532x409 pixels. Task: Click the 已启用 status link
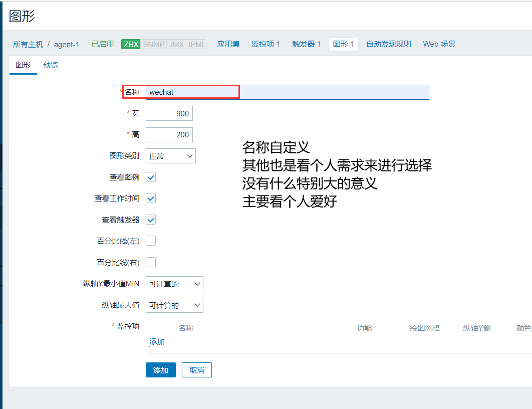(x=103, y=44)
